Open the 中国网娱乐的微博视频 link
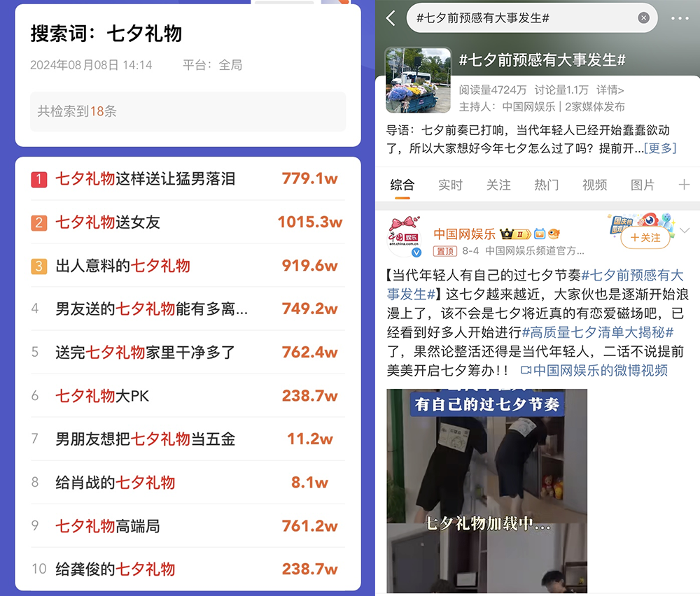Viewport: 700px width, 596px height. pos(594,370)
